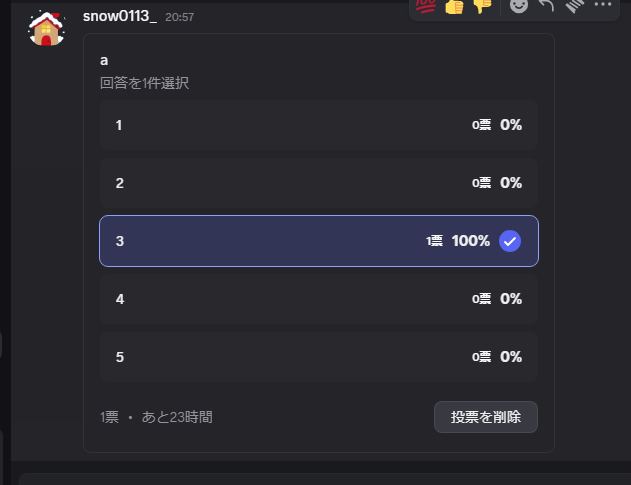631x485 pixels.
Task: Click the striped icon beside reply arrow
Action: [x=575, y=6]
